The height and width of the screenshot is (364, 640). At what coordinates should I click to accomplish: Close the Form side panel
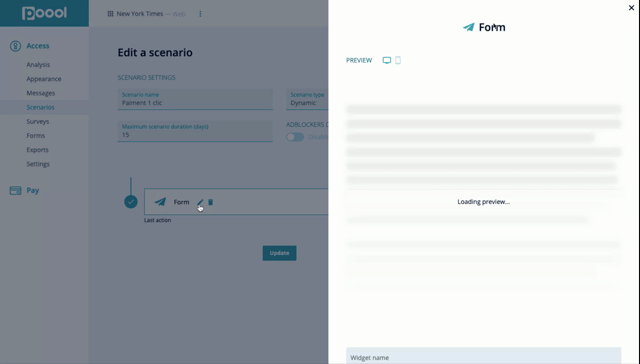(x=631, y=8)
